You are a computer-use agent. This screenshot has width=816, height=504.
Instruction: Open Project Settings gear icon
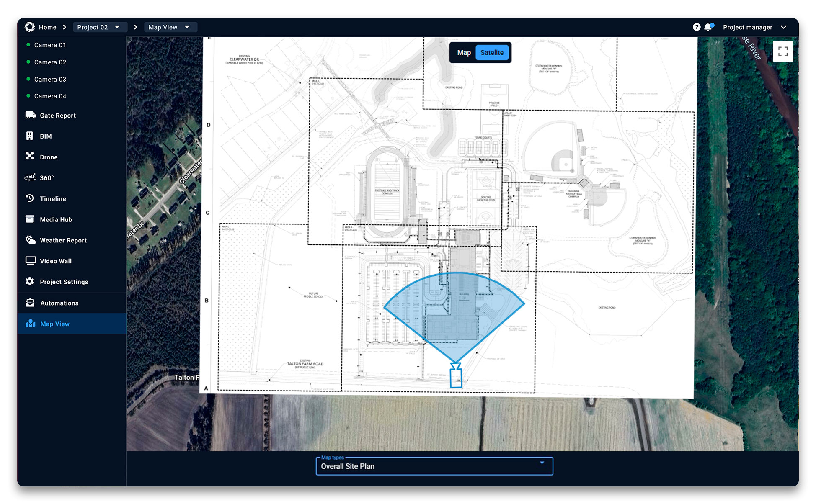(30, 282)
